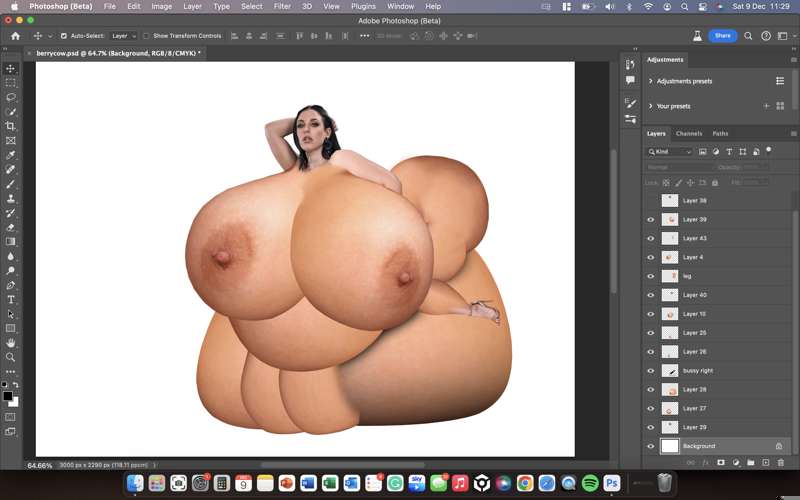800x500 pixels.
Task: Select the Rectangular Marquee tool
Action: pyautogui.click(x=11, y=83)
